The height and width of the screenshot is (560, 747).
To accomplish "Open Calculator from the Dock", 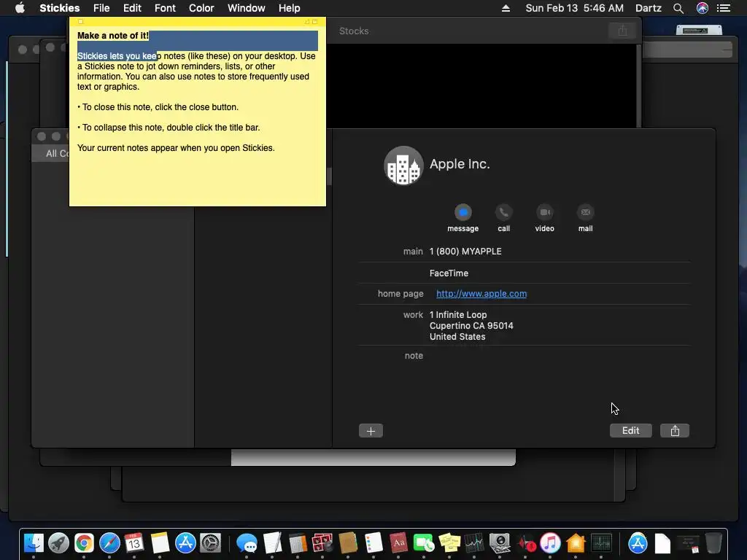I will (298, 542).
